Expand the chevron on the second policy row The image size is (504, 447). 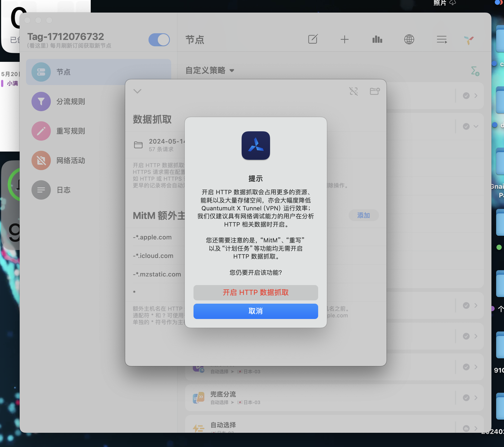(476, 126)
